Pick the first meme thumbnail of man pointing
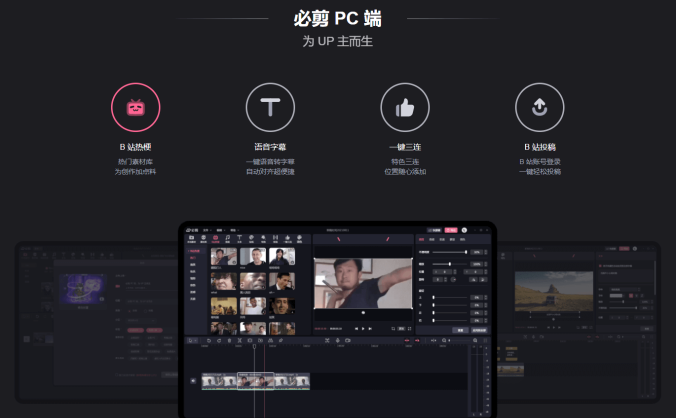Image resolution: width=676 pixels, height=418 pixels. [224, 256]
